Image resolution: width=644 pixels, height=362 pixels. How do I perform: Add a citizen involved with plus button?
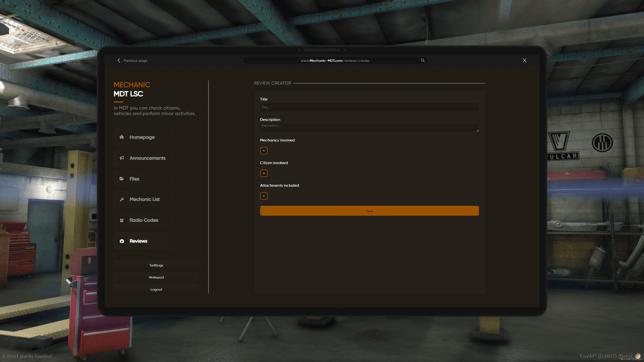tap(264, 173)
